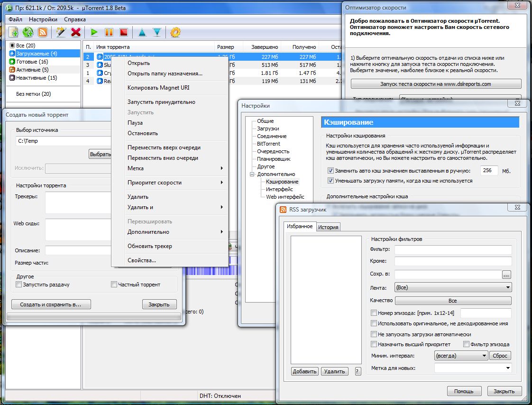Choose Копировать Magnet URI from context menu
Screen dimensions: 532x405
pos(158,88)
